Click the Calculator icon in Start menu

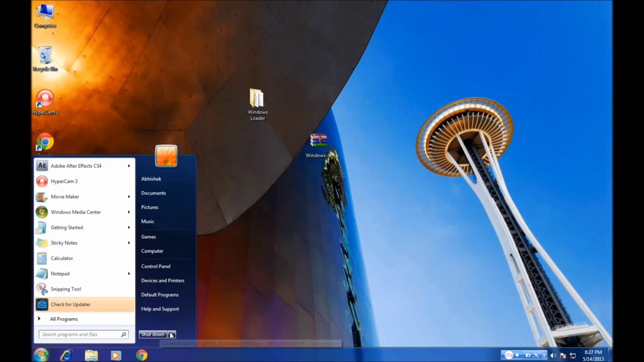[42, 258]
